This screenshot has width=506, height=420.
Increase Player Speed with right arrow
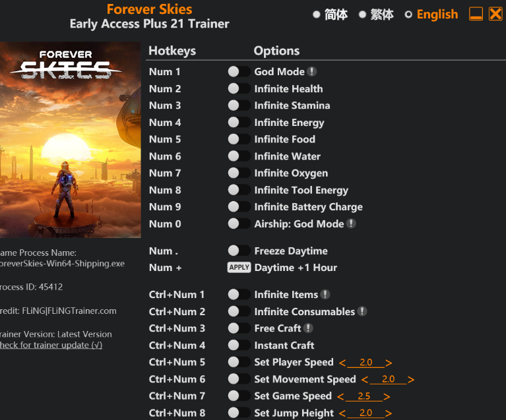(389, 363)
